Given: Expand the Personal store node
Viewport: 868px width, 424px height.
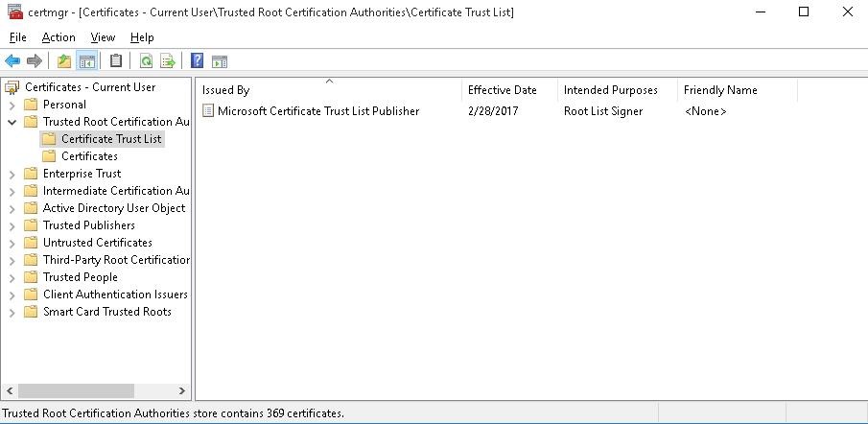Looking at the screenshot, I should coord(12,105).
